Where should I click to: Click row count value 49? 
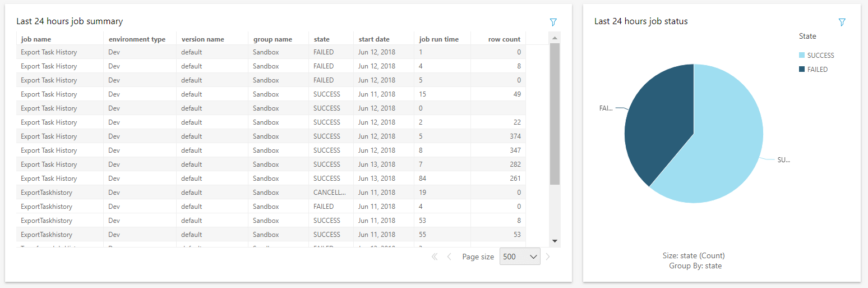[x=517, y=94]
